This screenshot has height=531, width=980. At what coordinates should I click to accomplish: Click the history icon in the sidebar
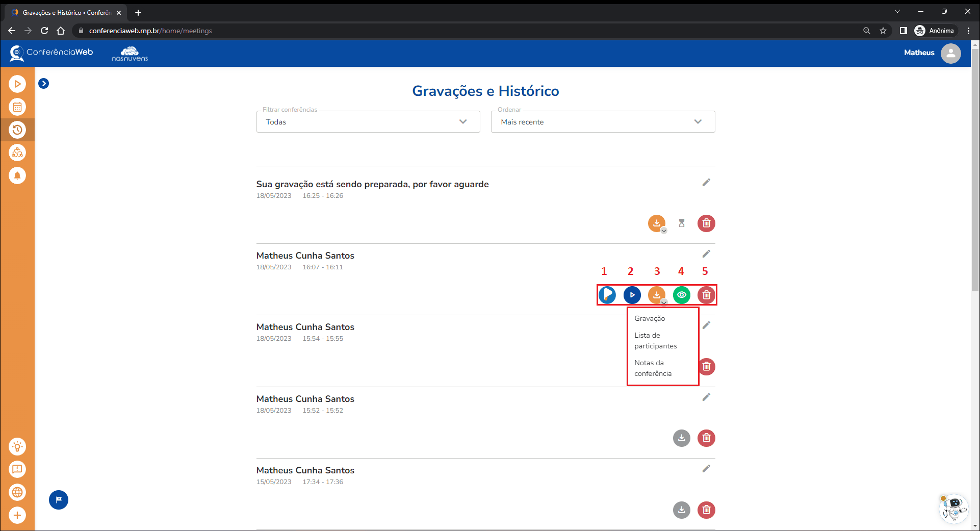coord(17,130)
